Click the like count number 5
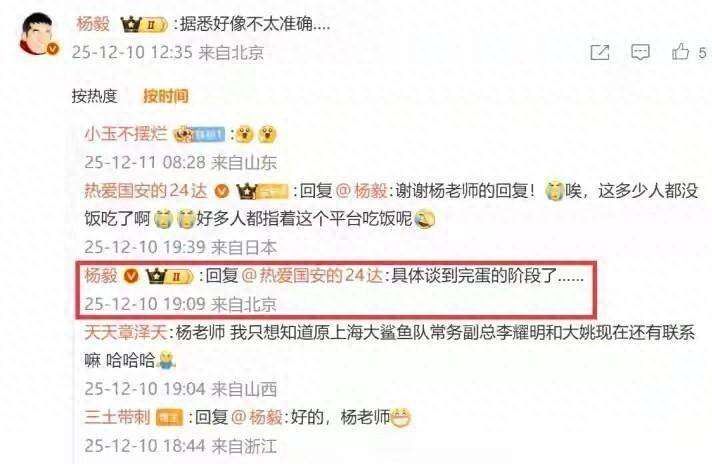 pyautogui.click(x=702, y=53)
